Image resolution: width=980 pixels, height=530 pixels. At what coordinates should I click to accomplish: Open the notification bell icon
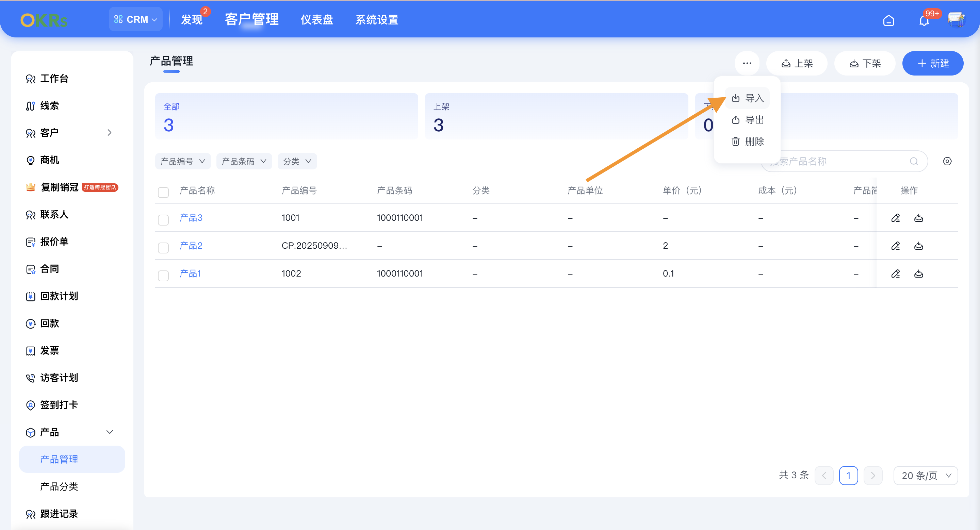tap(924, 20)
